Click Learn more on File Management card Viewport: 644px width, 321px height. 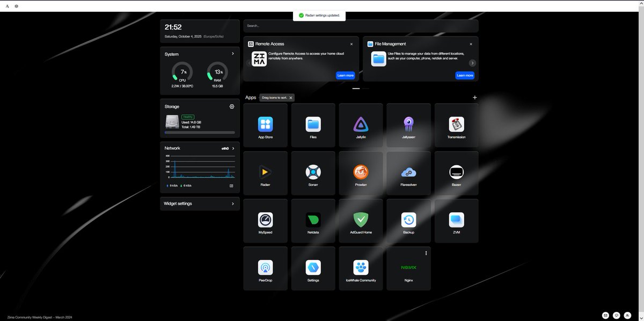point(465,76)
